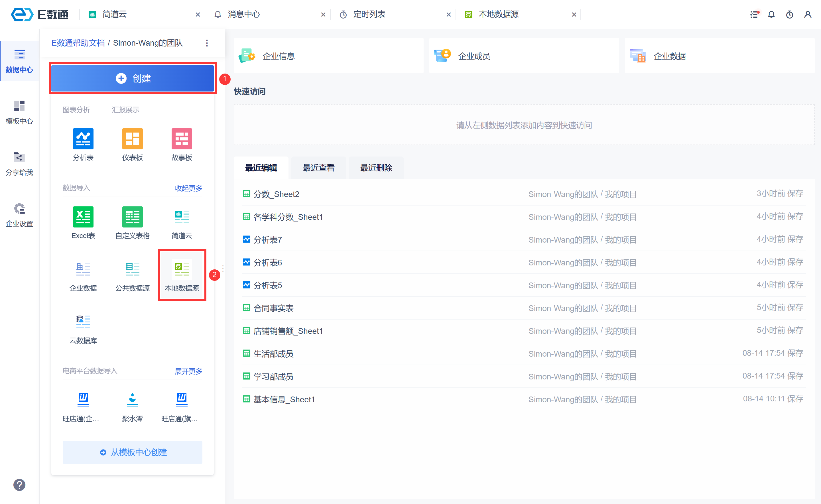Select the 仪表板 dashboard icon
821x504 pixels.
[132, 139]
